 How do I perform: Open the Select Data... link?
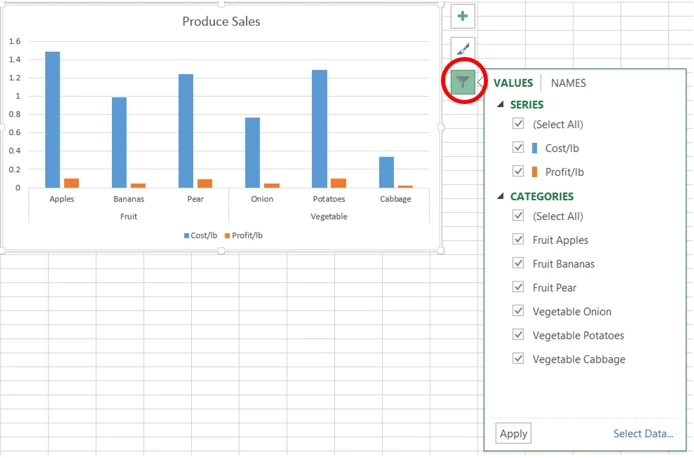(643, 434)
